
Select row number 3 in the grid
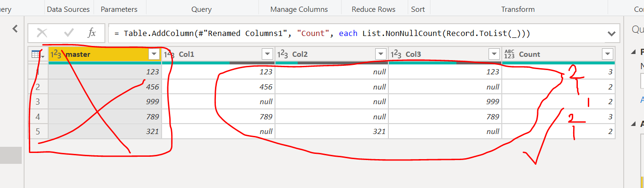coord(38,102)
